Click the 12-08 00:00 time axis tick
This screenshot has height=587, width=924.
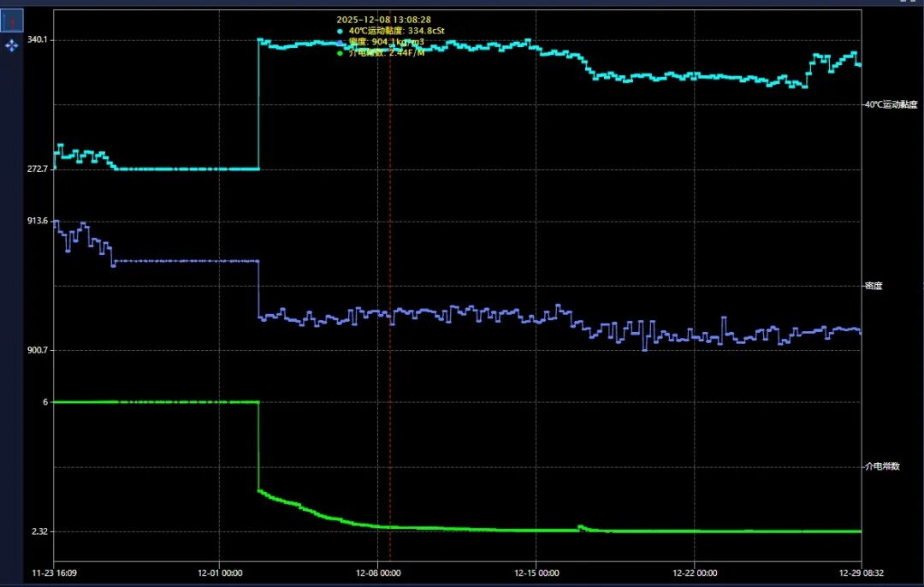tap(378, 572)
